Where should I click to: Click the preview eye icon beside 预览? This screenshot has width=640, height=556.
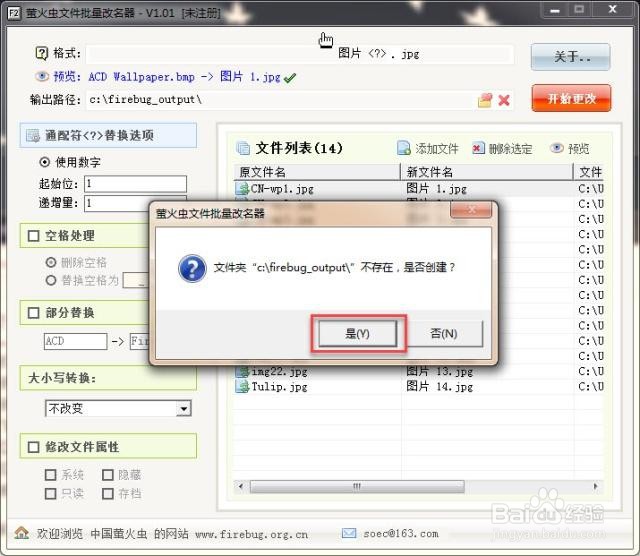point(42,76)
